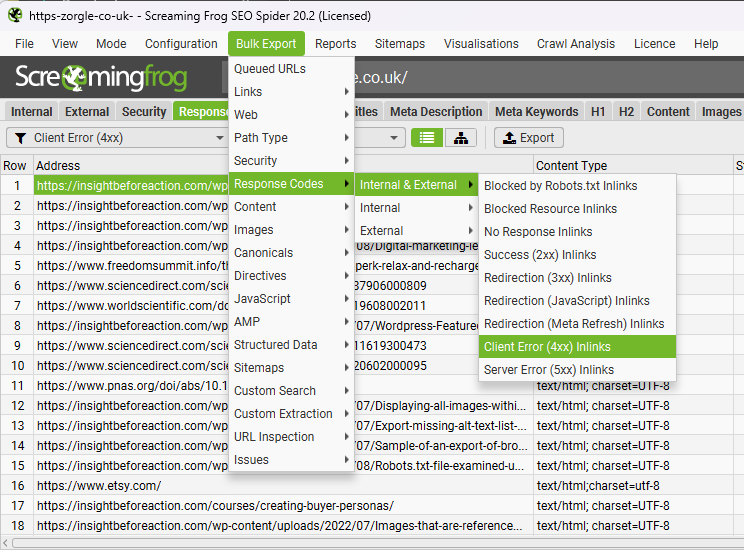Switch to the Content tab
Screen dimensions: 744x558
[x=668, y=112]
